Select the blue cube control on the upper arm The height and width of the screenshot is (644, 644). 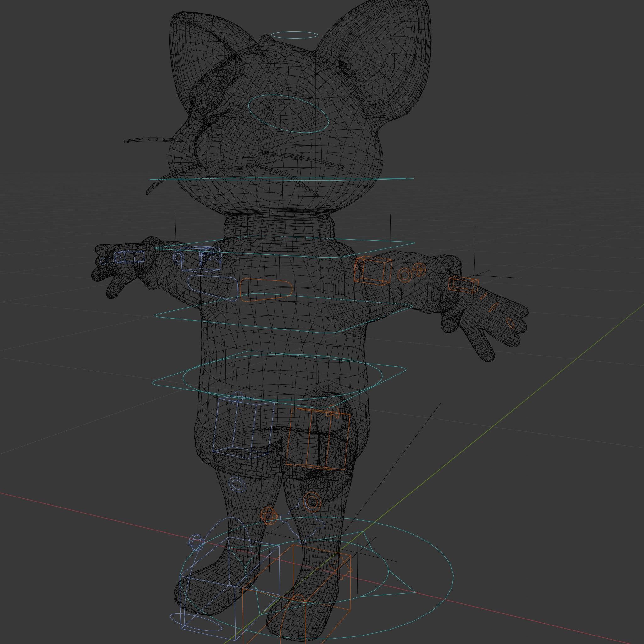coord(201,258)
